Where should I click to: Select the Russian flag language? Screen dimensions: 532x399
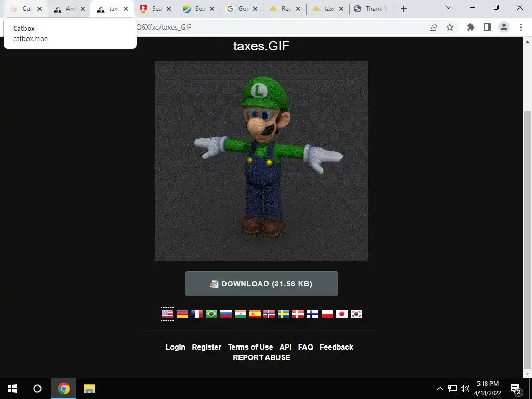pyautogui.click(x=226, y=314)
